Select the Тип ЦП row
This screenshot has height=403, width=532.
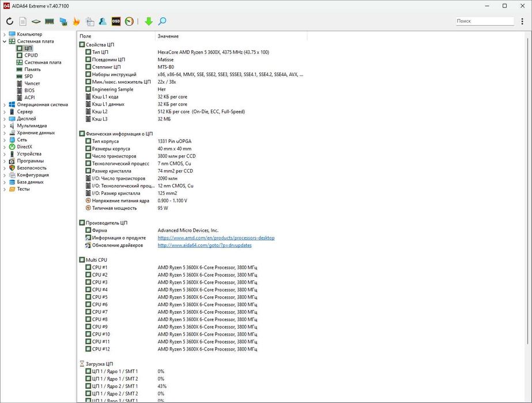[194, 52]
